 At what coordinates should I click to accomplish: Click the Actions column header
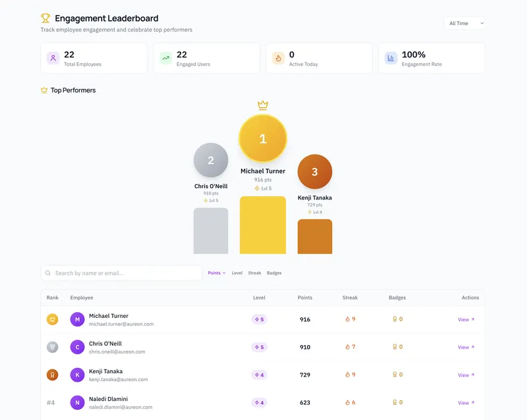click(470, 298)
